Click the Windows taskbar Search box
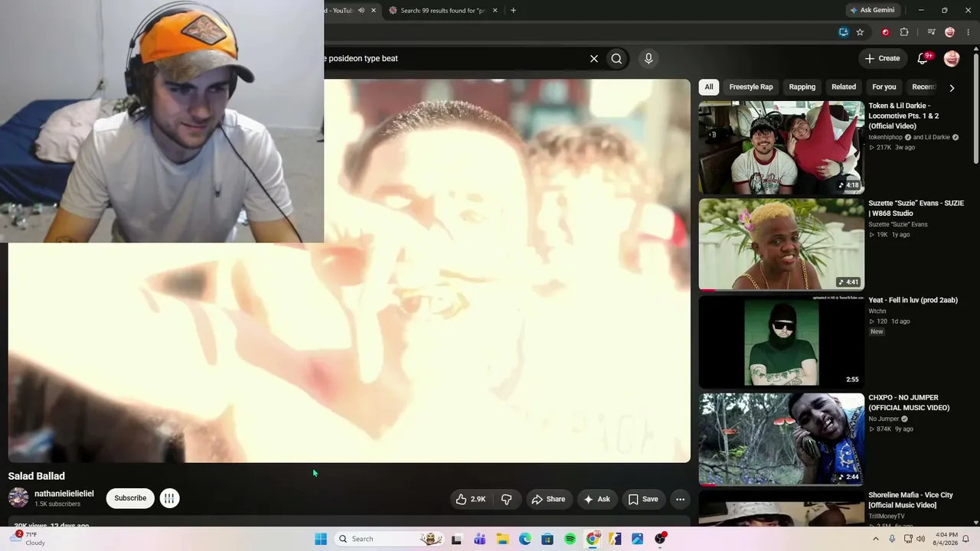This screenshot has width=980, height=551. click(x=390, y=539)
